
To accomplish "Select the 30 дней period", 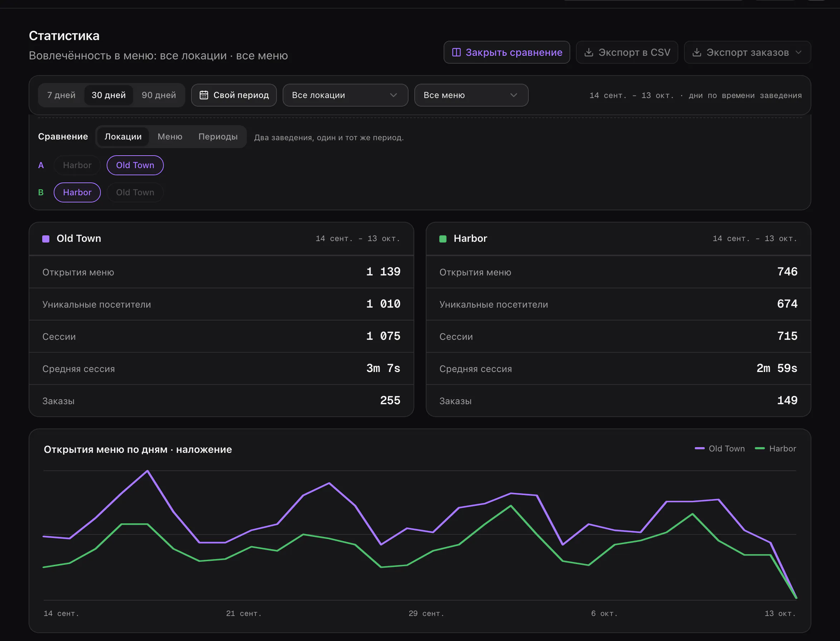I will (x=108, y=95).
